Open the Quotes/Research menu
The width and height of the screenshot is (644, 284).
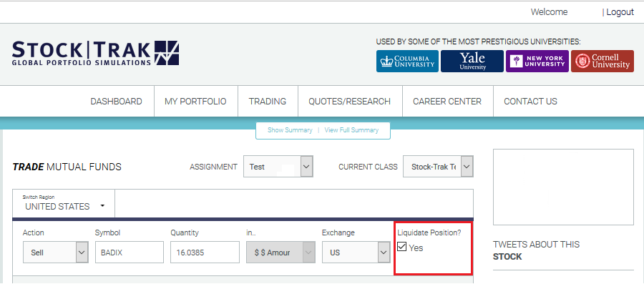coord(349,102)
